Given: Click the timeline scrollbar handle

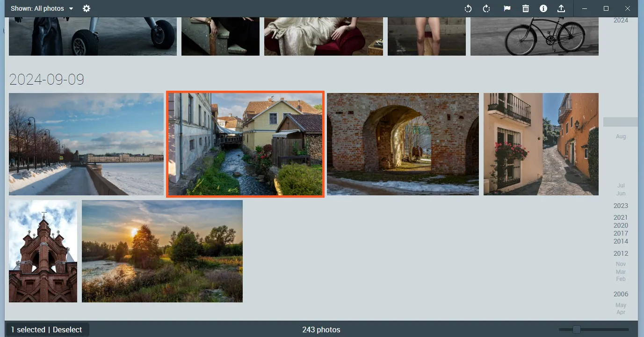Looking at the screenshot, I should pyautogui.click(x=620, y=122).
